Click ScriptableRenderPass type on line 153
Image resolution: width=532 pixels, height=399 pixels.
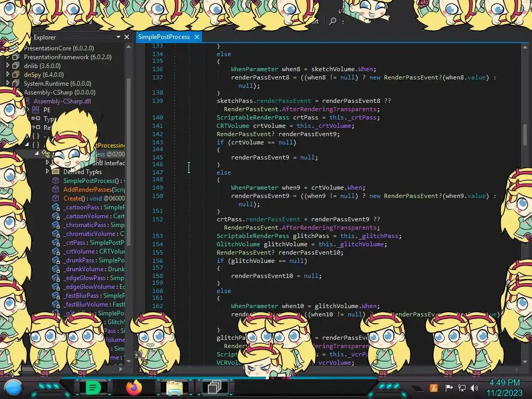tap(253, 236)
